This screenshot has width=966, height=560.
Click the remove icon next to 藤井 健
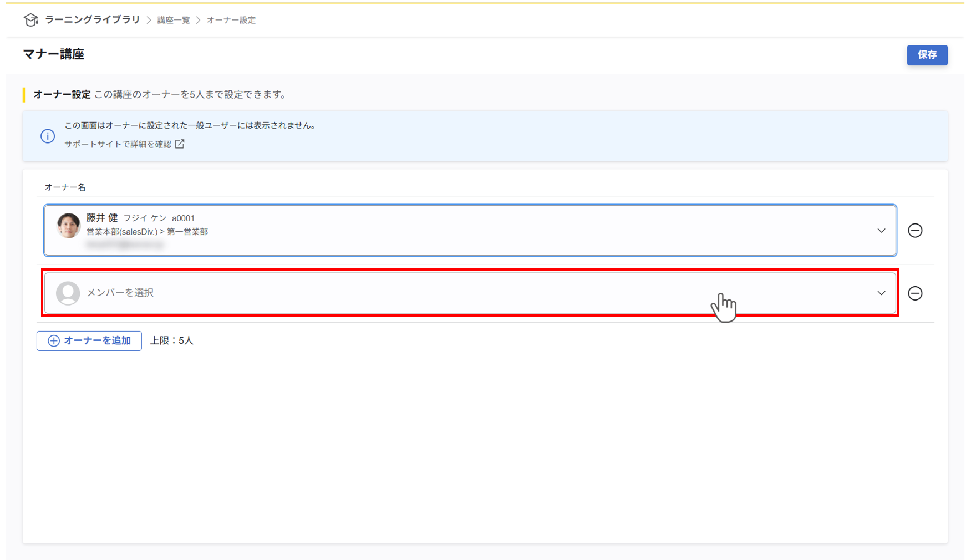[x=915, y=231]
